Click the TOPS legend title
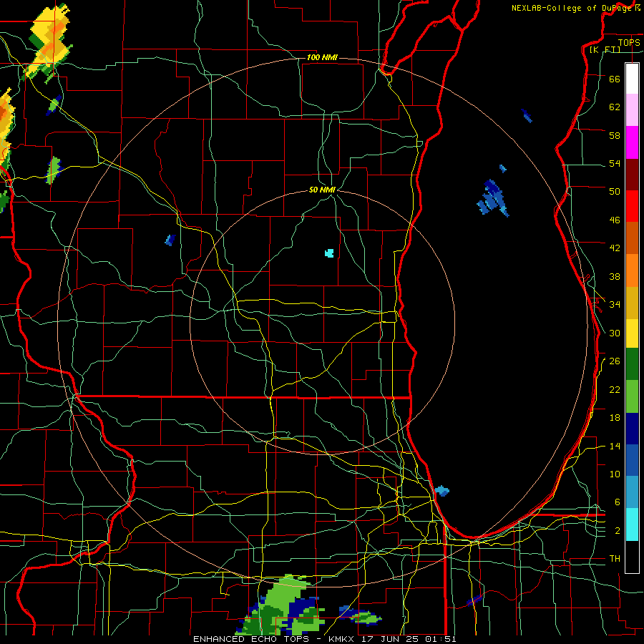Image resolution: width=644 pixels, height=644 pixels. (x=629, y=42)
